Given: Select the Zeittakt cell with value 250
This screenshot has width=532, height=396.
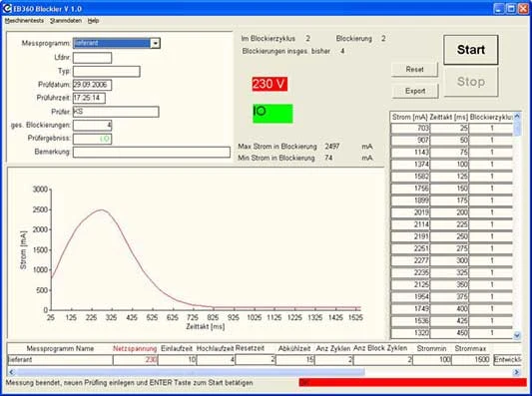Looking at the screenshot, I should click(x=449, y=236).
